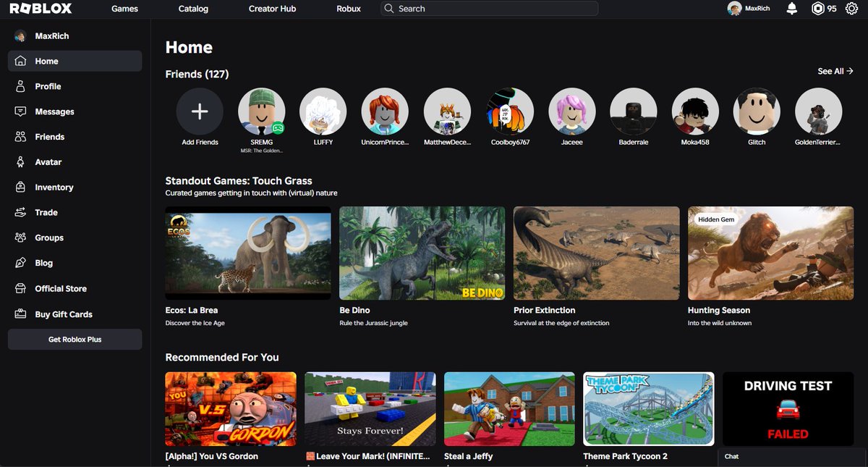Click the Groups sidebar icon
Viewport: 868px width, 467px height.
(20, 237)
